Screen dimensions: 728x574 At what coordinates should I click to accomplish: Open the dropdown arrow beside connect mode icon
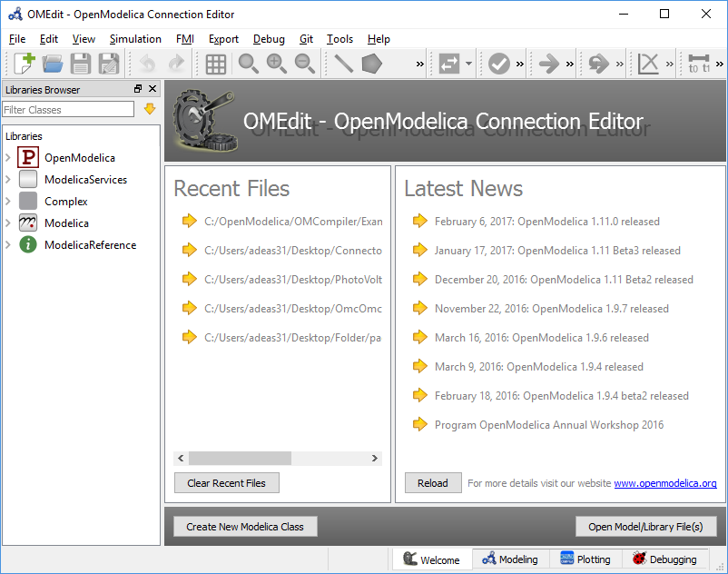(468, 64)
